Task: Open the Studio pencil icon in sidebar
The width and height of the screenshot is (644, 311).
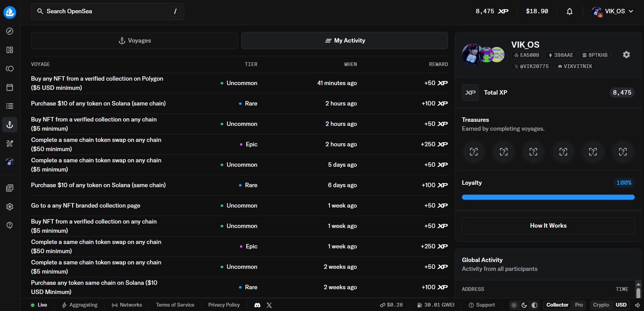Action: (10, 144)
